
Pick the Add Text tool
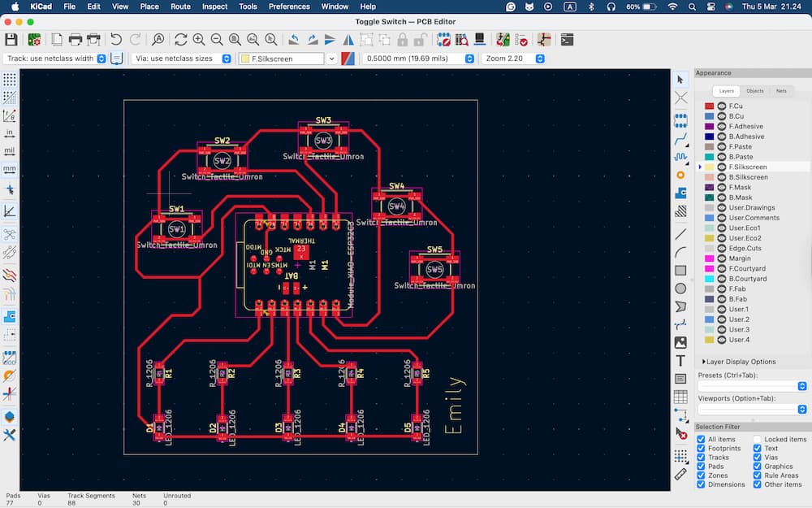coord(680,360)
